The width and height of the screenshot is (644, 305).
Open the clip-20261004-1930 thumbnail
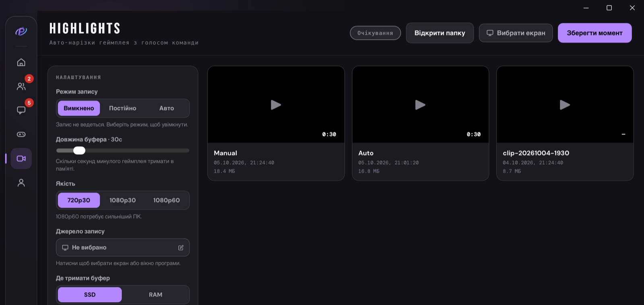[565, 105]
